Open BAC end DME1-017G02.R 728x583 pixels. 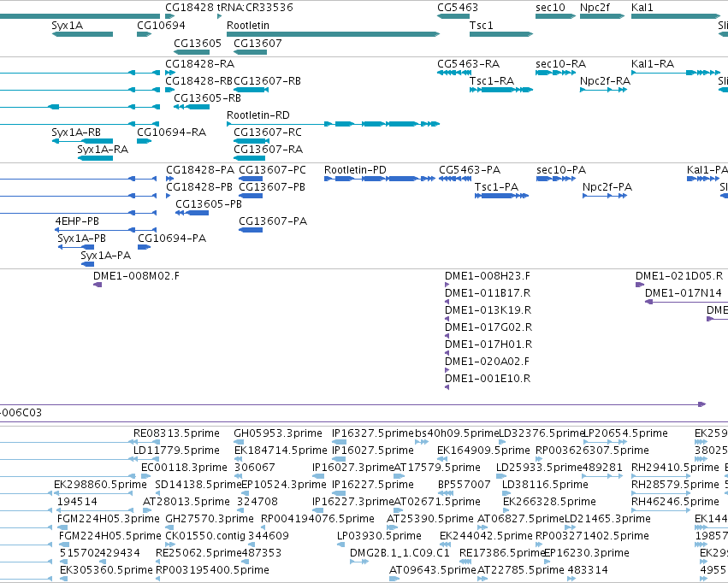(488, 327)
